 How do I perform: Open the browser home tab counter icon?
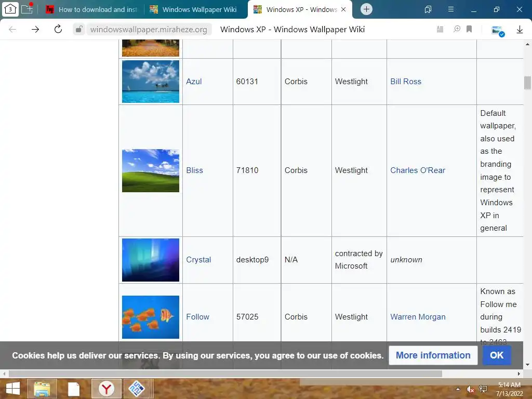[x=10, y=9]
